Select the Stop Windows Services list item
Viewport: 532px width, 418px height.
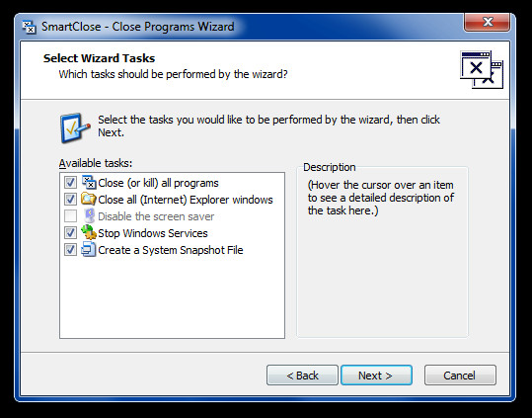pyautogui.click(x=153, y=233)
